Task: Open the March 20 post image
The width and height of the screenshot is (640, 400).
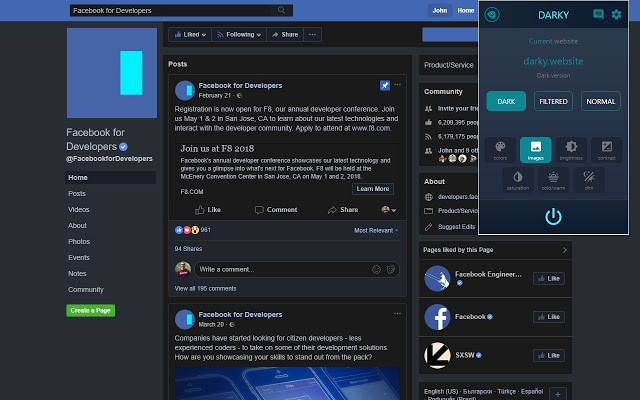Action: coord(287,383)
